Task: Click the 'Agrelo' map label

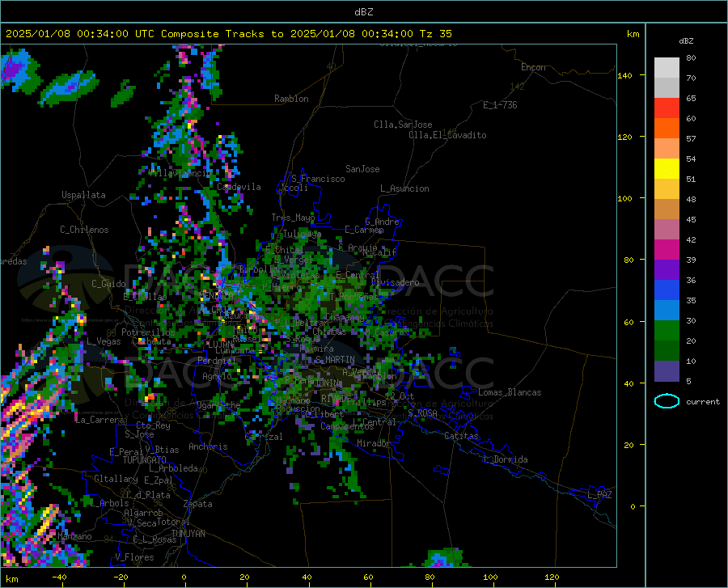Action: [217, 376]
